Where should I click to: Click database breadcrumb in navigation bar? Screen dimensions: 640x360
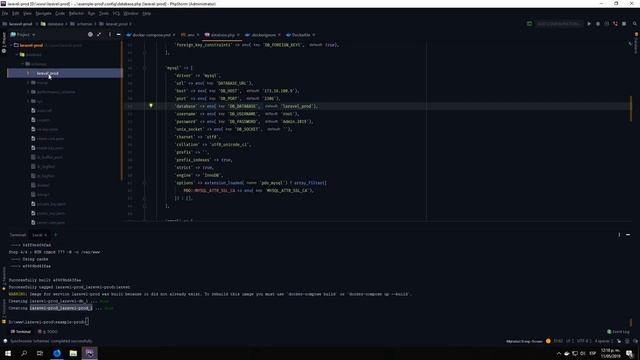pyautogui.click(x=52, y=24)
